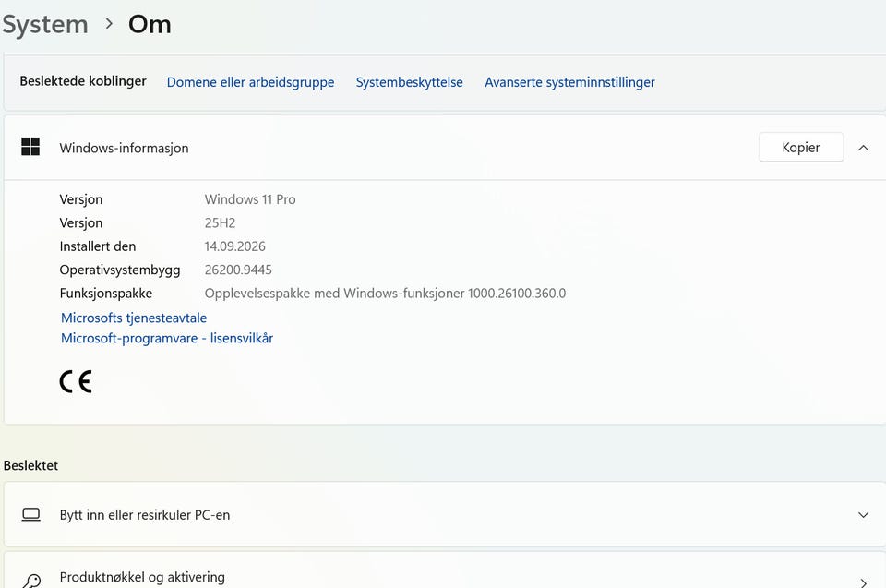Click the Beslektet section heading

(x=31, y=465)
